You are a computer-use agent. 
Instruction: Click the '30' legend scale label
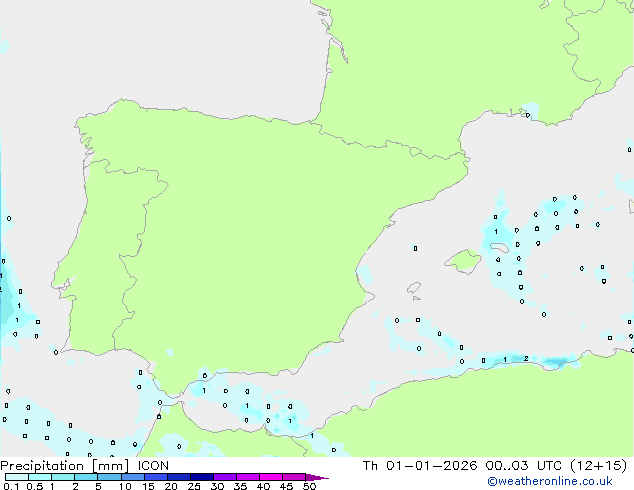tap(217, 486)
